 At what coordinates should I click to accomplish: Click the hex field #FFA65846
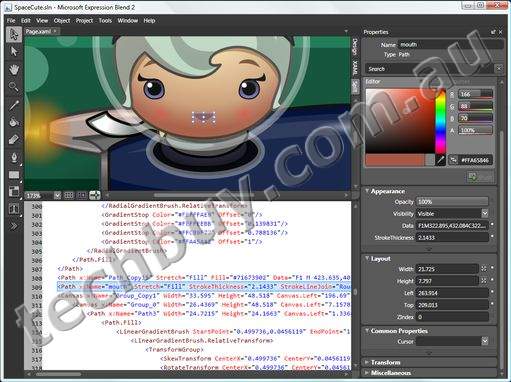click(x=475, y=160)
